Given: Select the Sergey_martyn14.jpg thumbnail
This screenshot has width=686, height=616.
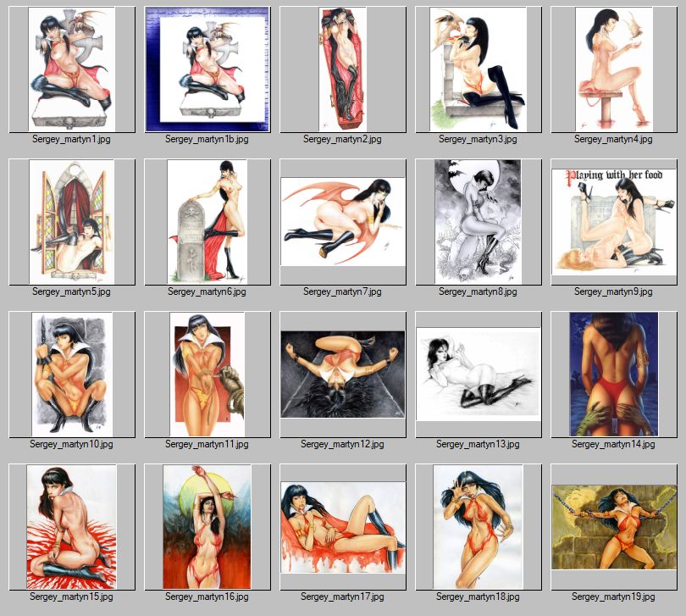Looking at the screenshot, I should pyautogui.click(x=614, y=375).
